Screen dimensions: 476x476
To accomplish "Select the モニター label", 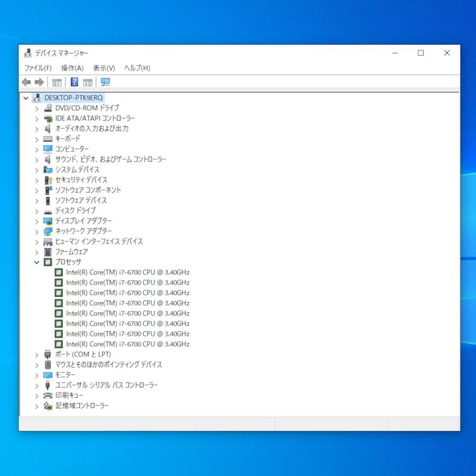I will 65,375.
